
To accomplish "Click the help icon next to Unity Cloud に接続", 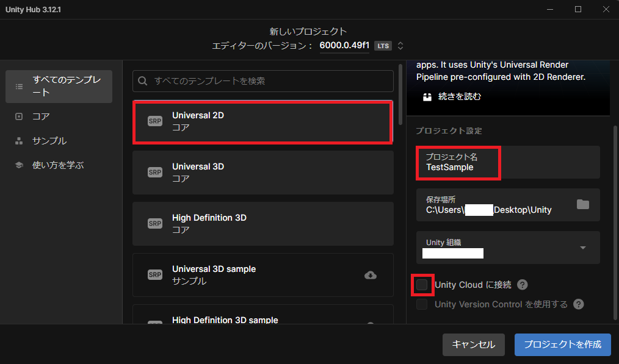I will (x=523, y=285).
